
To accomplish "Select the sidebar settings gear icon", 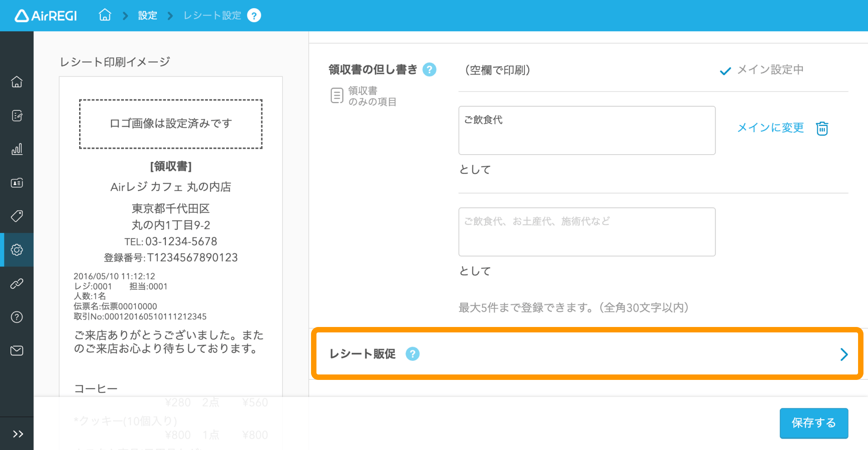I will 17,250.
